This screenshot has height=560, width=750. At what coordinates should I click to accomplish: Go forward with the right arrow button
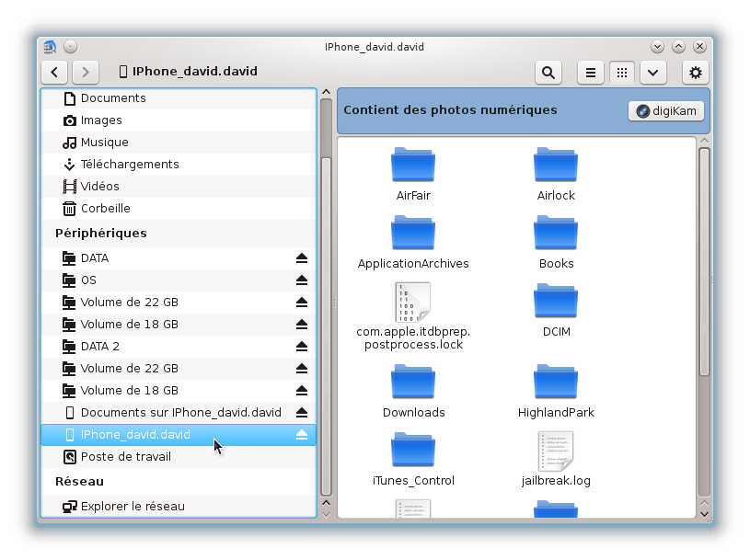tap(86, 72)
